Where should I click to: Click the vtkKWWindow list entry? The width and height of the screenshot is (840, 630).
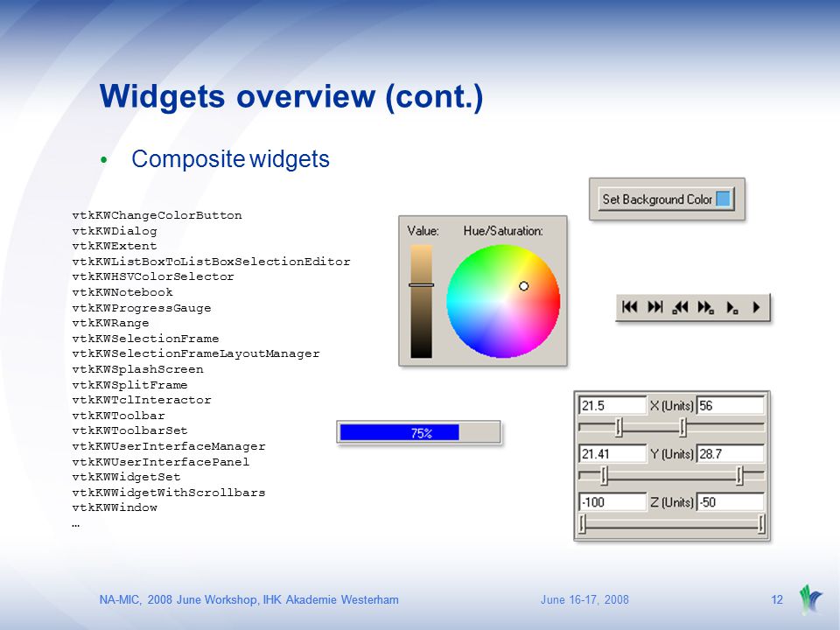[115, 507]
